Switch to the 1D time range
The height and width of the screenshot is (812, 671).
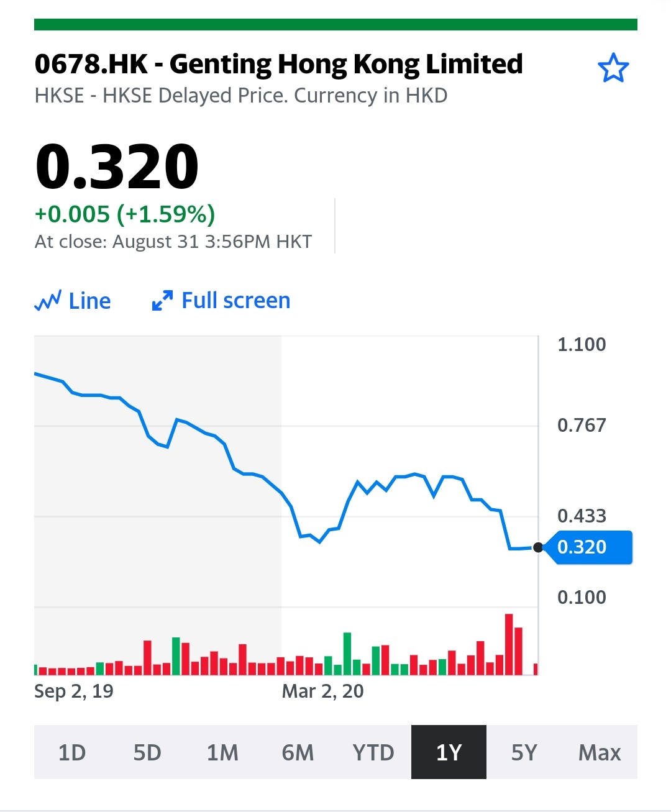72,752
